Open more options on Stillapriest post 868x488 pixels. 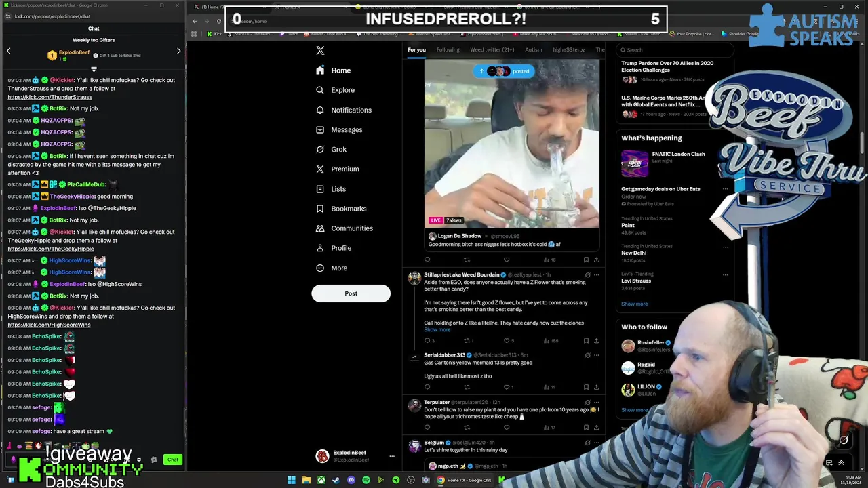597,275
